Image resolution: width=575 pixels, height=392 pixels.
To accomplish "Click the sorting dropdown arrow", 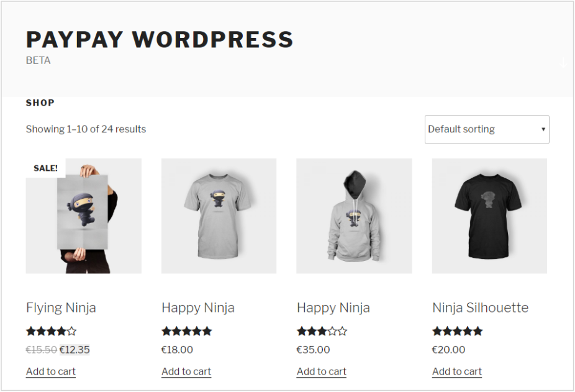I will point(543,129).
